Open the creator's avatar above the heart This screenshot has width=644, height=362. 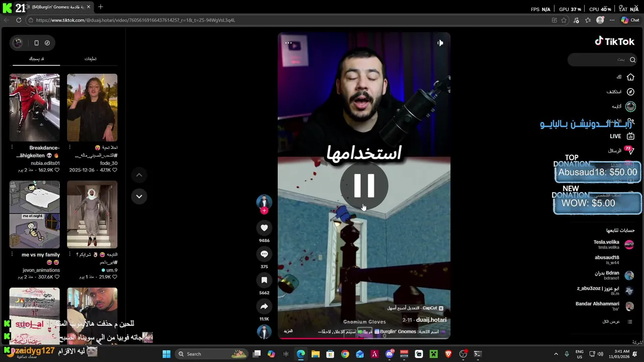coord(264,202)
